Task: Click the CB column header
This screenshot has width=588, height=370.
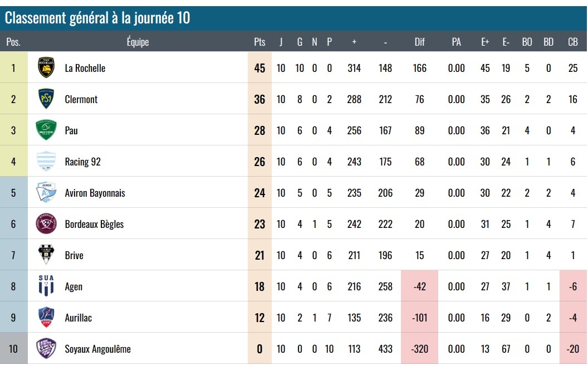Action: click(x=572, y=42)
